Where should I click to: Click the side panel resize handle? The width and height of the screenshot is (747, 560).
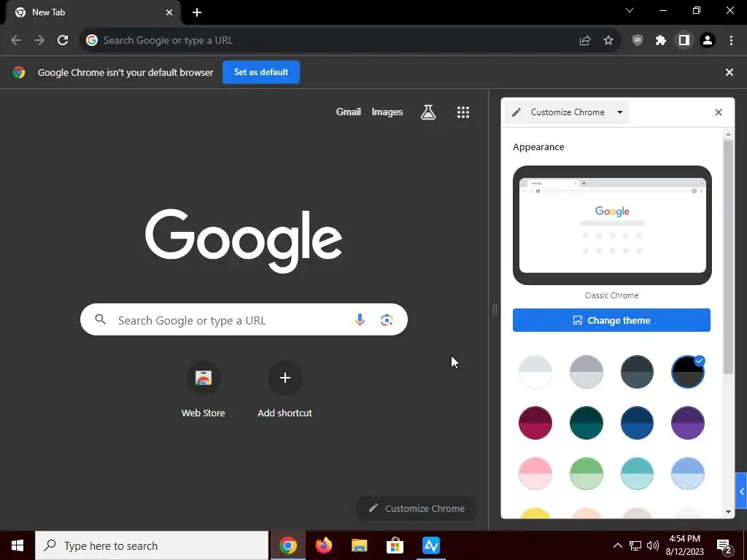point(495,310)
